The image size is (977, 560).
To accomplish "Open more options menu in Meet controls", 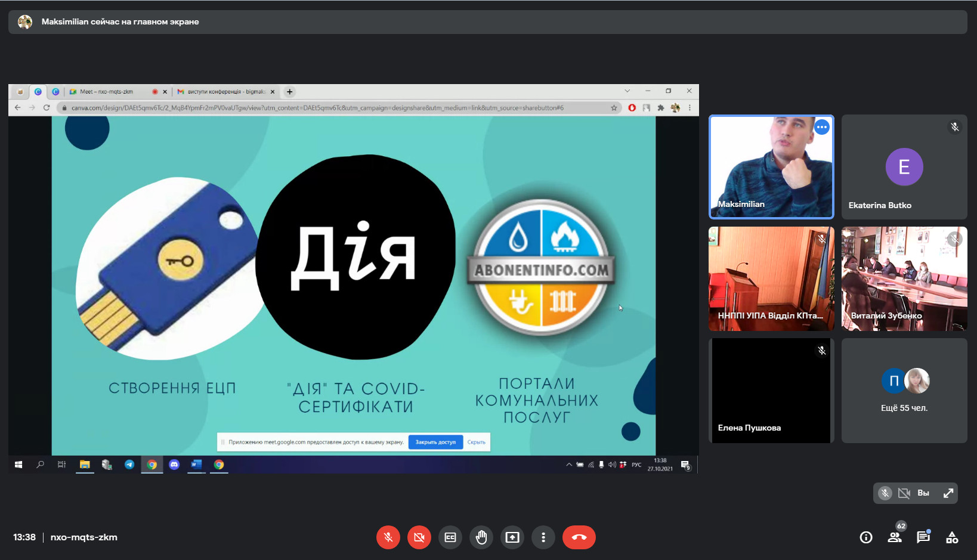I will click(x=543, y=537).
